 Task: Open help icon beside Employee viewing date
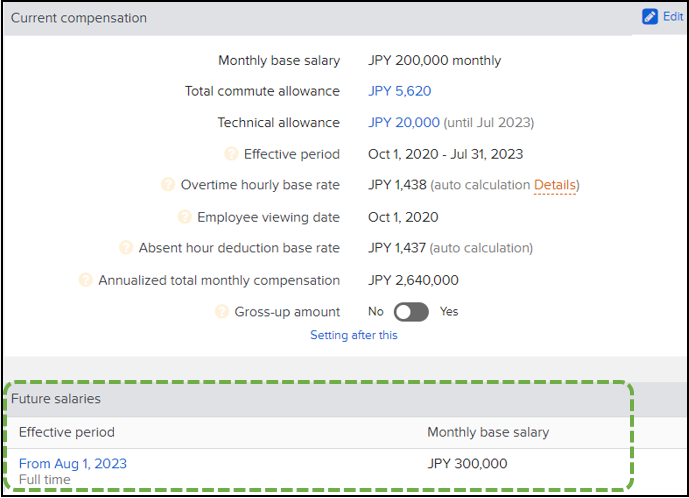pos(185,217)
